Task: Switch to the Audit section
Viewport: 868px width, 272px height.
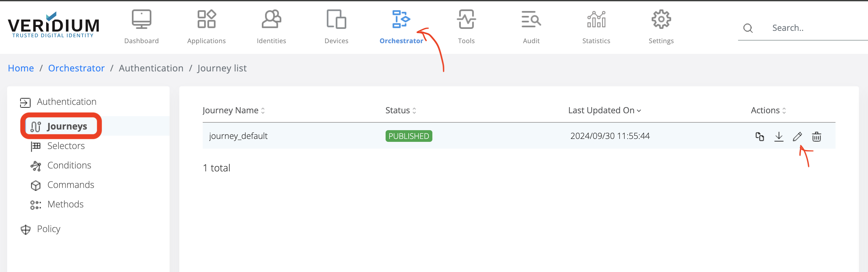Action: coord(531,27)
